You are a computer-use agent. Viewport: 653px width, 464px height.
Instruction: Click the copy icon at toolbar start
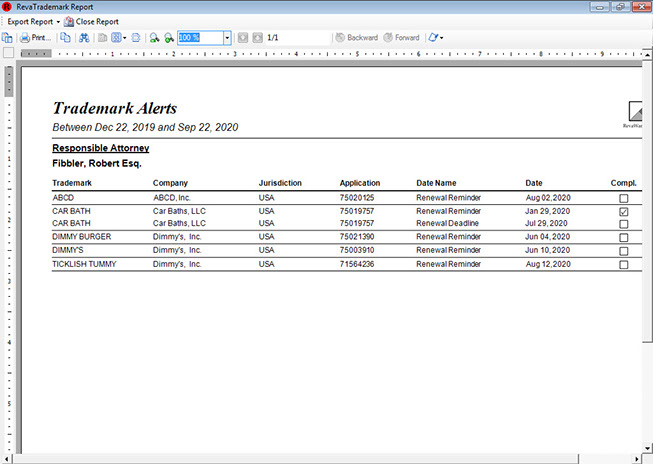[7, 37]
